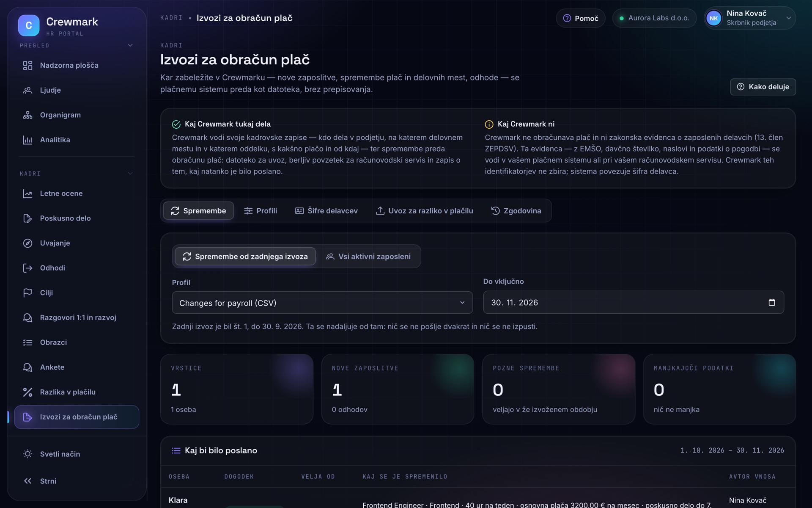Open the Zgodovina history tab
Viewport: 812px width, 508px height.
tap(516, 211)
